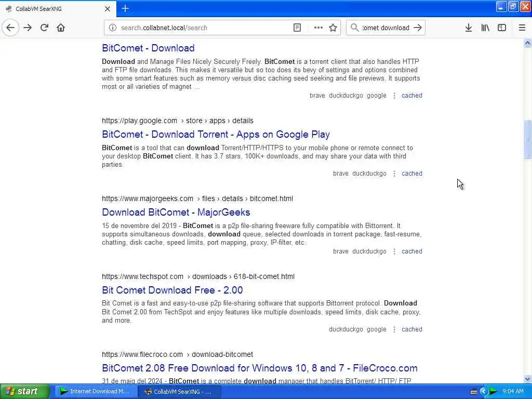This screenshot has width=532, height=399.
Task: Expand hidden system tray icons
Action: (483, 392)
